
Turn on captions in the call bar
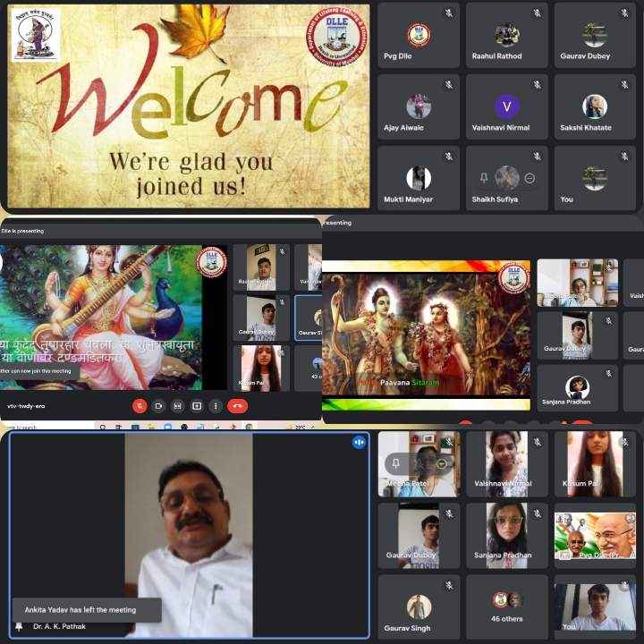[x=177, y=405]
